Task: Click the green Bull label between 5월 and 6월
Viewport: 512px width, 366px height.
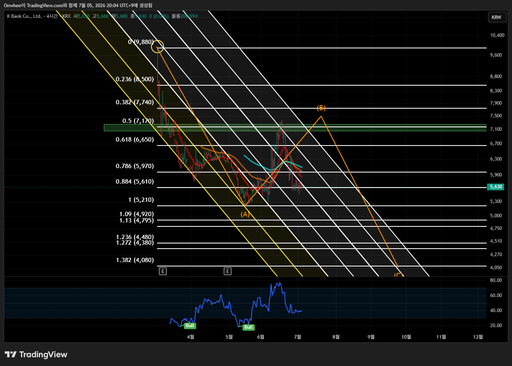Action: (248, 327)
